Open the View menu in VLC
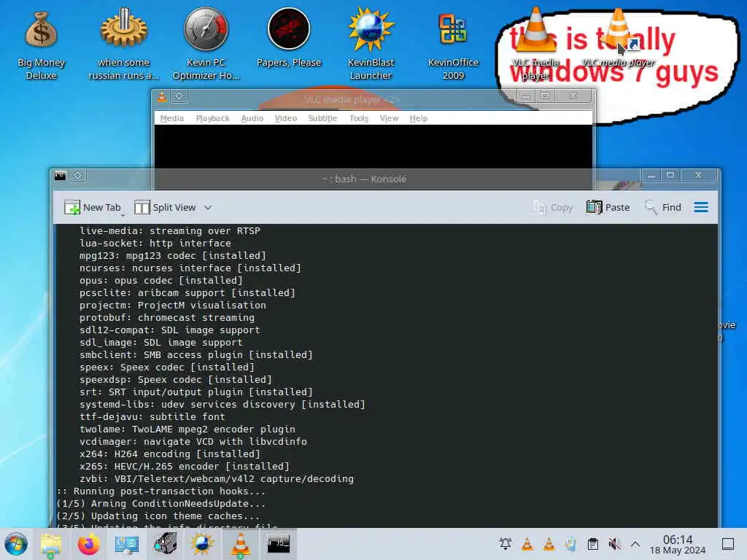 click(389, 118)
